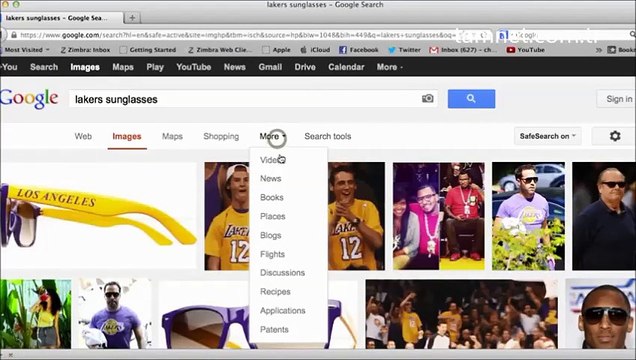Switch to the Web results tab
636x360 pixels.
tap(83, 137)
